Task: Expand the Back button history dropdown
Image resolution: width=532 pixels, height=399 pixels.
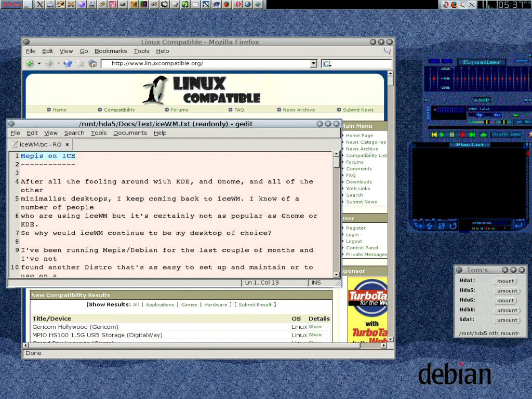Action: (x=38, y=63)
